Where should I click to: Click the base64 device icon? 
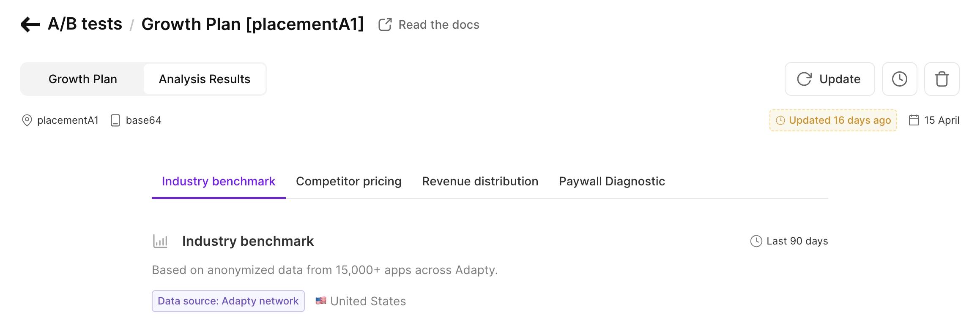click(x=115, y=120)
